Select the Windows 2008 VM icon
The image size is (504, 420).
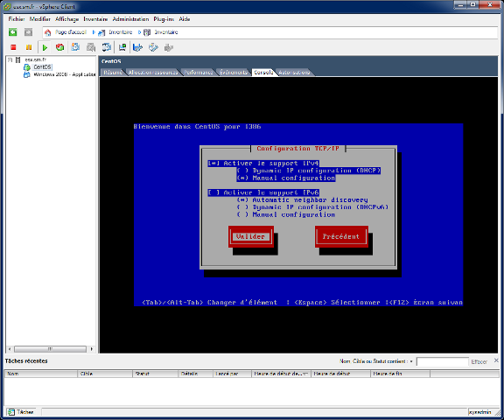tap(27, 74)
